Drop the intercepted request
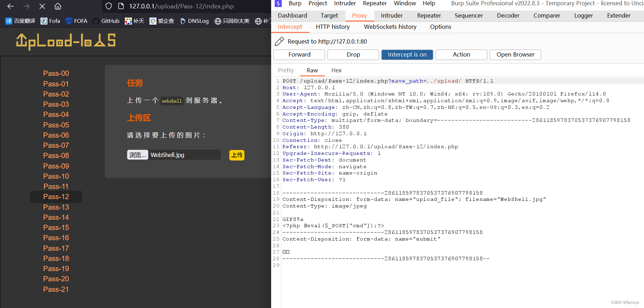Image resolution: width=644 pixels, height=308 pixels. 353,54
